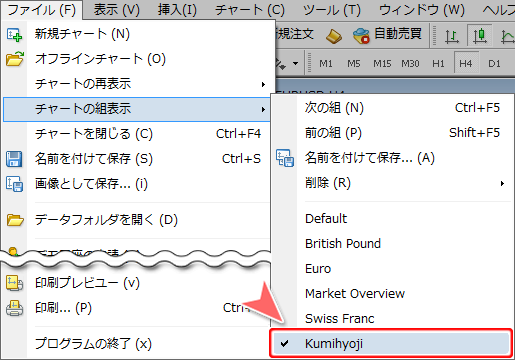This screenshot has height=360, width=515.
Task: Switch to M30 timeframe
Action: click(x=410, y=63)
